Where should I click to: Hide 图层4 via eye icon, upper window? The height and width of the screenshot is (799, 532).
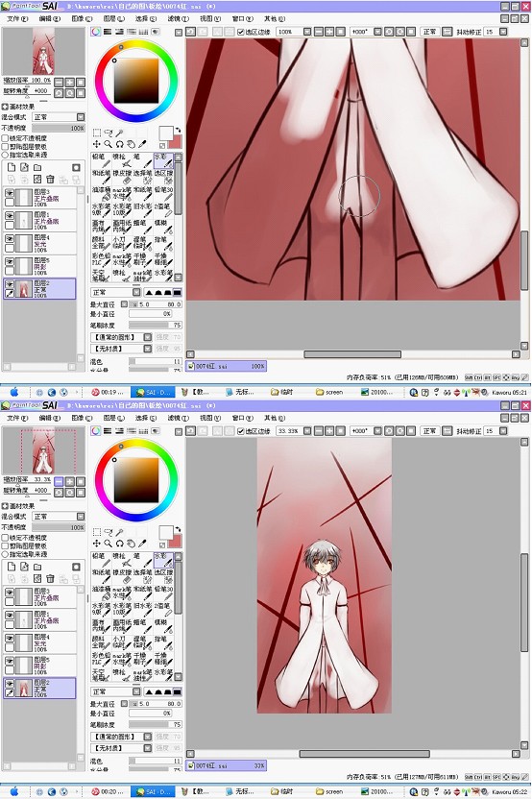tap(10, 238)
